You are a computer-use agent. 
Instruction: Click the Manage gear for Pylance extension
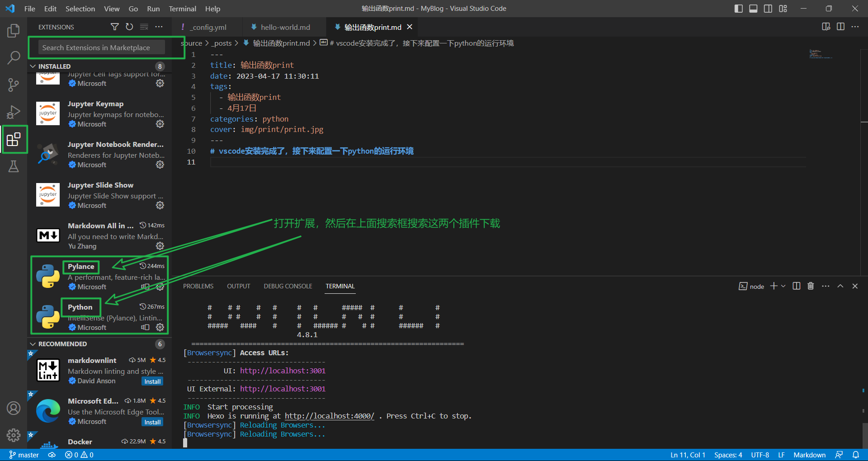coord(160,287)
